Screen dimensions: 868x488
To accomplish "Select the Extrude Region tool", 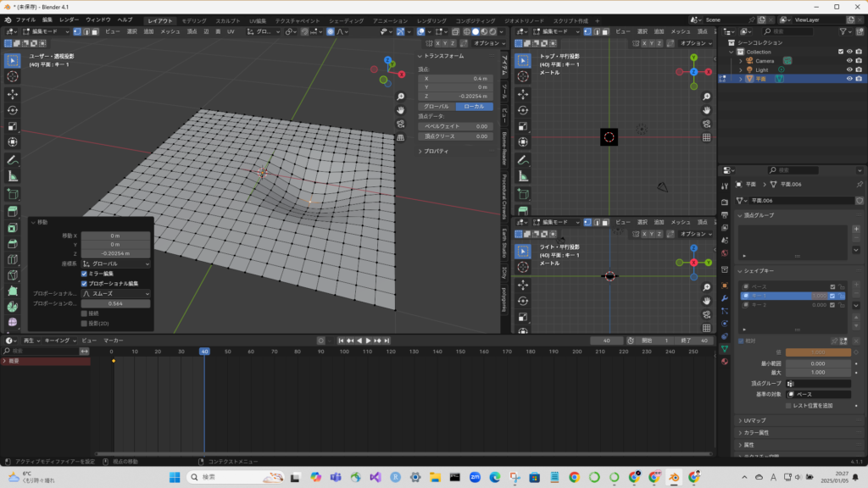I will point(13,209).
